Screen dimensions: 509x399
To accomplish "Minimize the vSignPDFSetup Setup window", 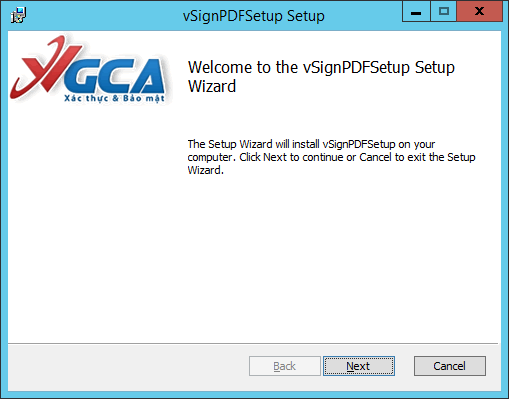I will coord(416,12).
